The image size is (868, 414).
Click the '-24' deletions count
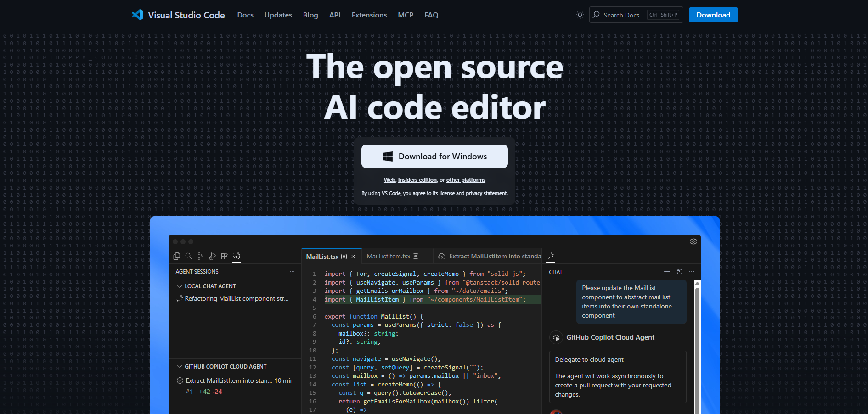click(x=217, y=392)
